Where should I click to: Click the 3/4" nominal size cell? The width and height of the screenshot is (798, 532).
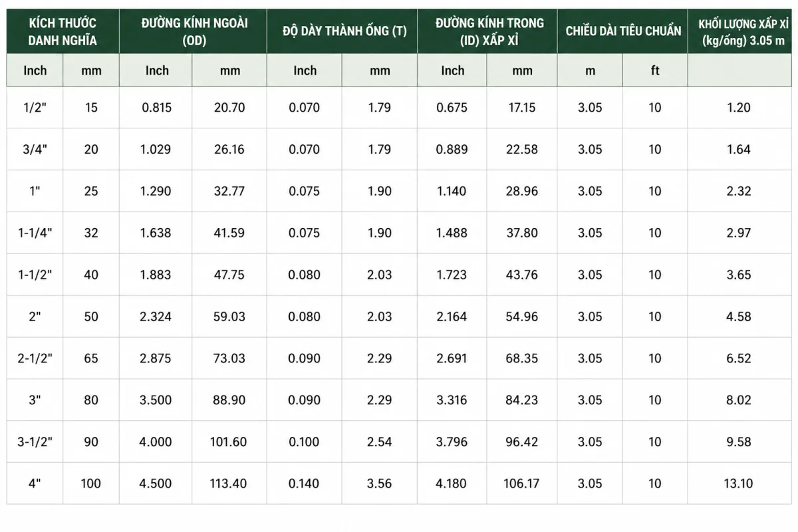tap(35, 149)
